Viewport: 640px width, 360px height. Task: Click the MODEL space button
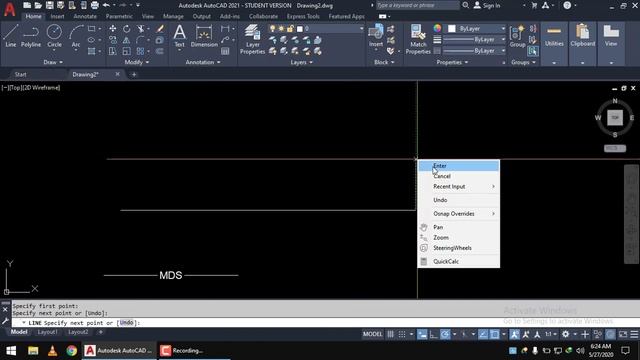click(372, 334)
